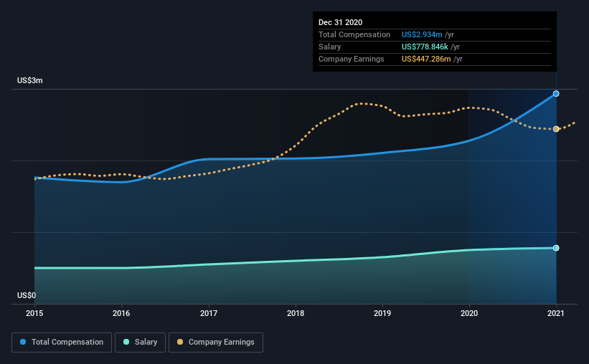Select the 2021 x-axis label
The height and width of the screenshot is (364, 589).
(x=556, y=313)
